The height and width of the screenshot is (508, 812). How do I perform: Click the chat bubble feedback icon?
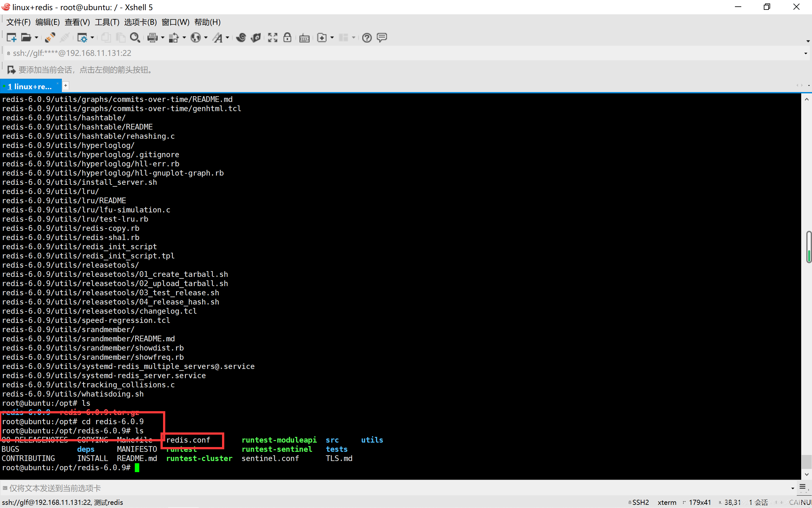point(382,37)
